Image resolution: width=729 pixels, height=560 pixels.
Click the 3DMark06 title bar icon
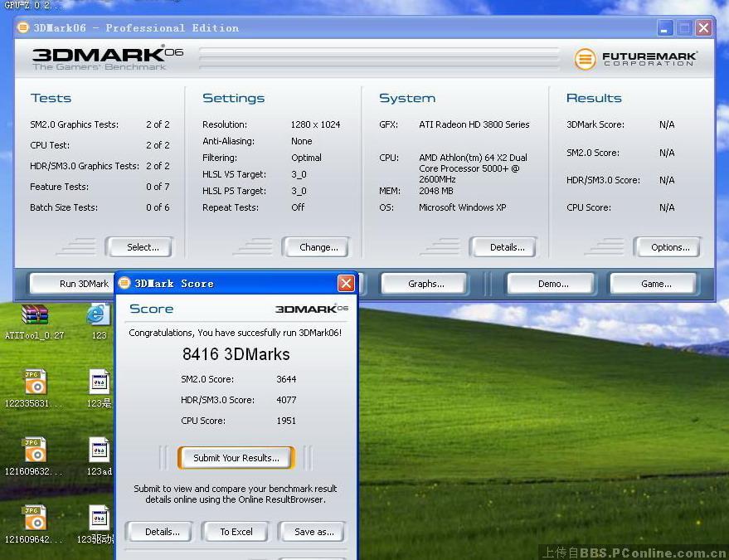23,27
